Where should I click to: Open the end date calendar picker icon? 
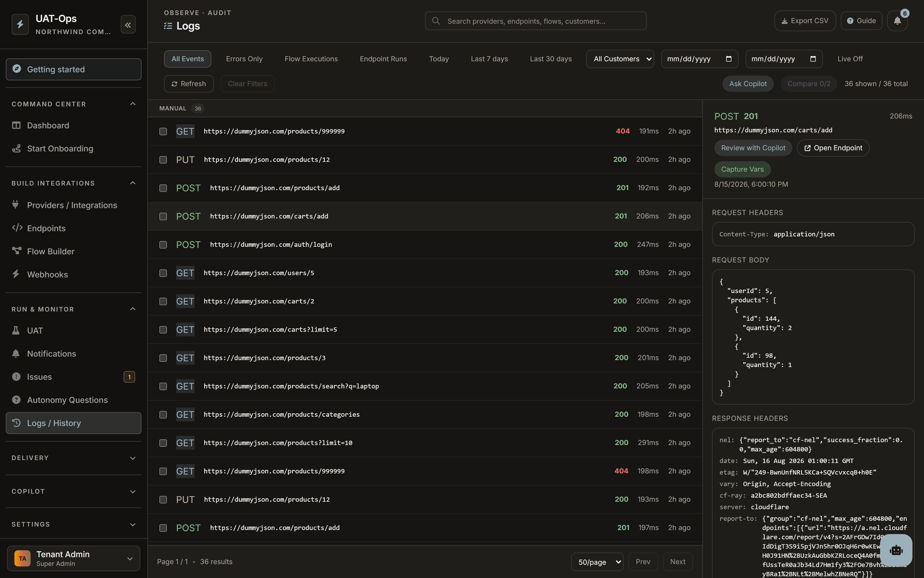tap(813, 59)
